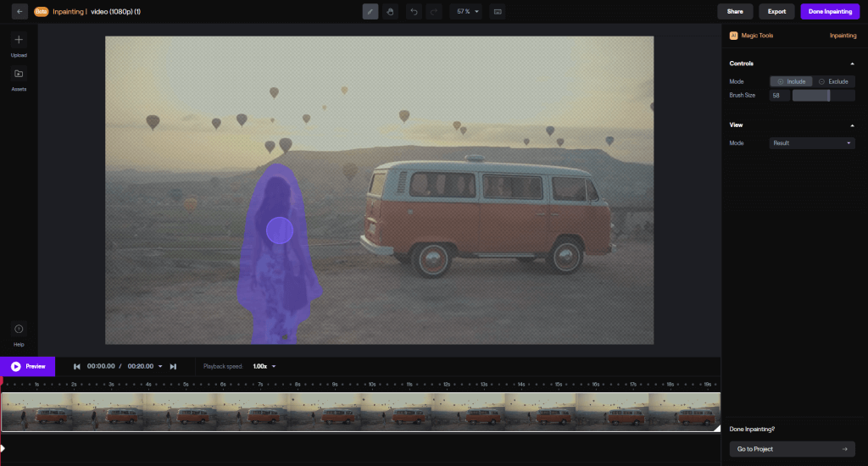The width and height of the screenshot is (868, 466).
Task: Open the 57% zoom dropdown
Action: [x=465, y=12]
